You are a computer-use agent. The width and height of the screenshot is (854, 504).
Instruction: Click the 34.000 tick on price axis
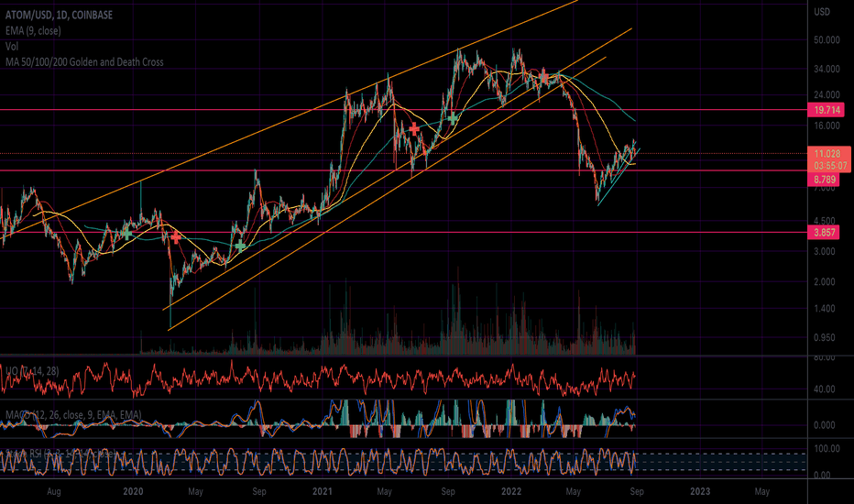point(827,69)
